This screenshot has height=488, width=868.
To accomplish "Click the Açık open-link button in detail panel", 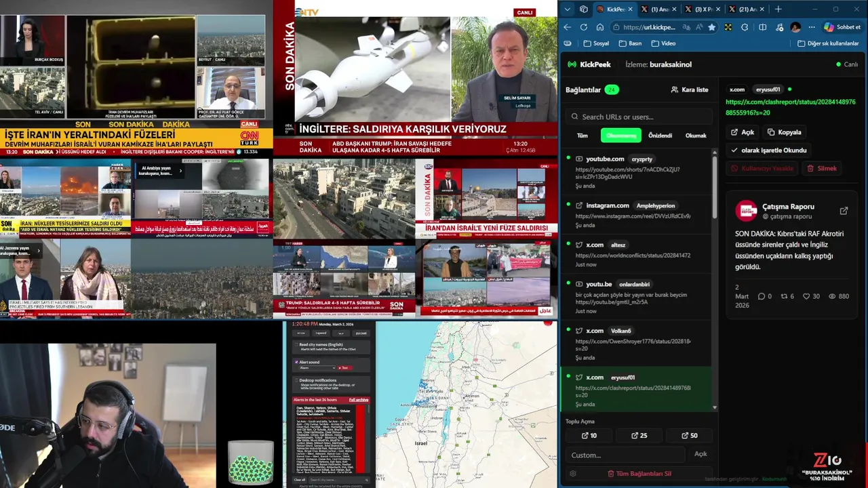I will pyautogui.click(x=743, y=132).
